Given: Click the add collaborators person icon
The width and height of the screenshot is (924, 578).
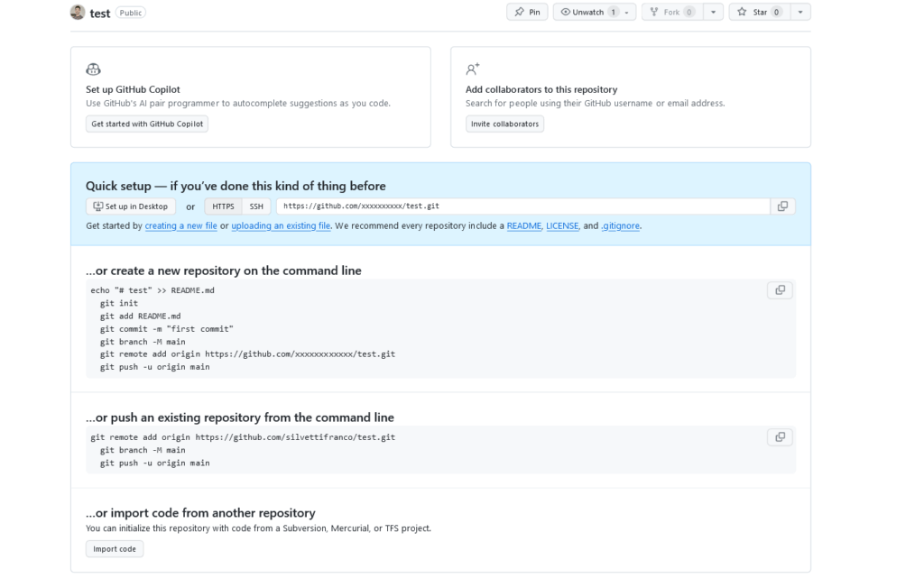Looking at the screenshot, I should 472,69.
